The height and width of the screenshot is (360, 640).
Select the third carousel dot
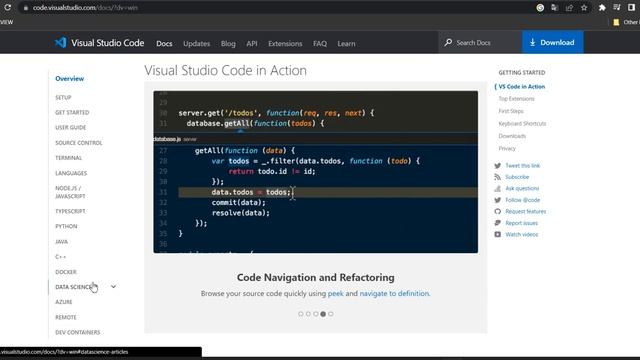click(316, 314)
